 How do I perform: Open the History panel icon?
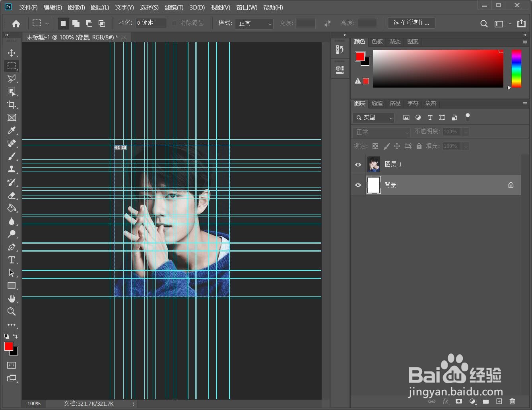[x=340, y=49]
